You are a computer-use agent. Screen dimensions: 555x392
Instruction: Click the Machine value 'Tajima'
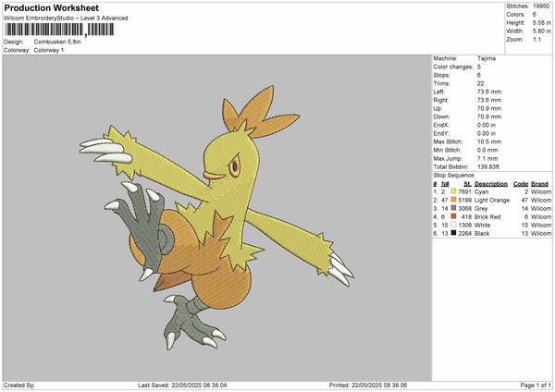(487, 58)
